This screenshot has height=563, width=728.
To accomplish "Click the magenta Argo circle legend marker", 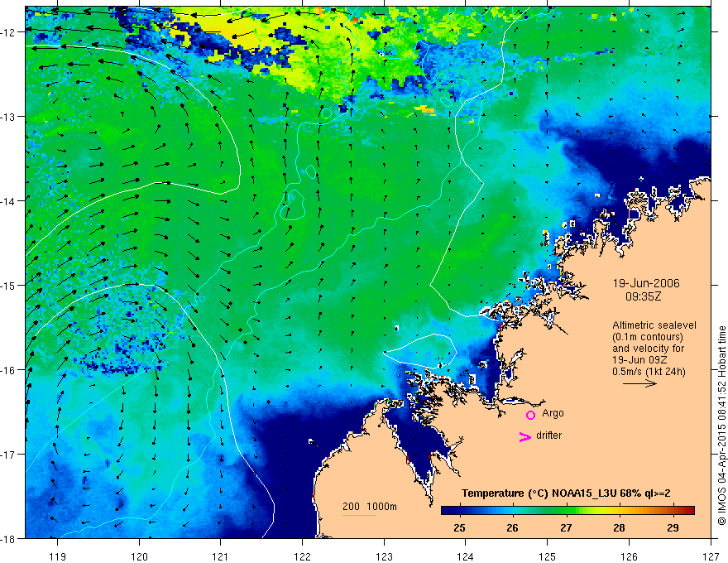I will (x=530, y=415).
